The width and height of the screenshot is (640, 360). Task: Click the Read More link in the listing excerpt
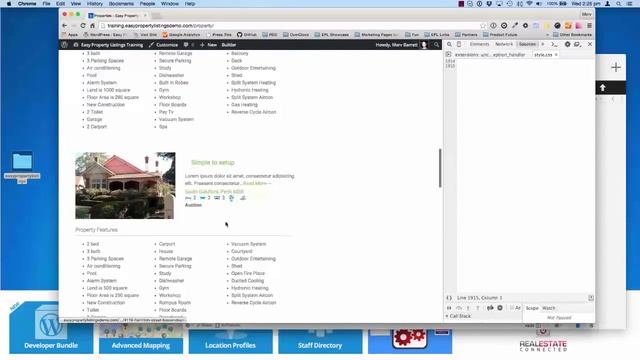[257, 183]
